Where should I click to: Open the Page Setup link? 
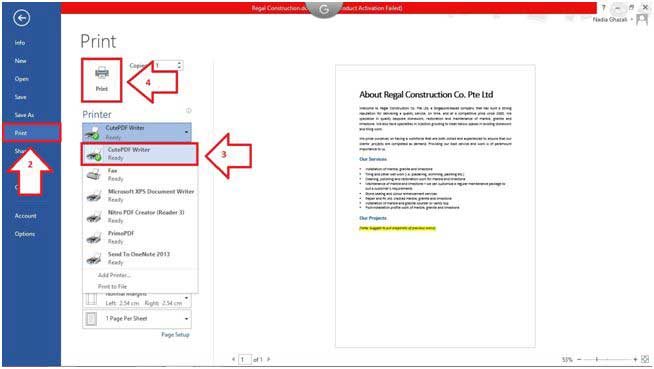tap(175, 334)
